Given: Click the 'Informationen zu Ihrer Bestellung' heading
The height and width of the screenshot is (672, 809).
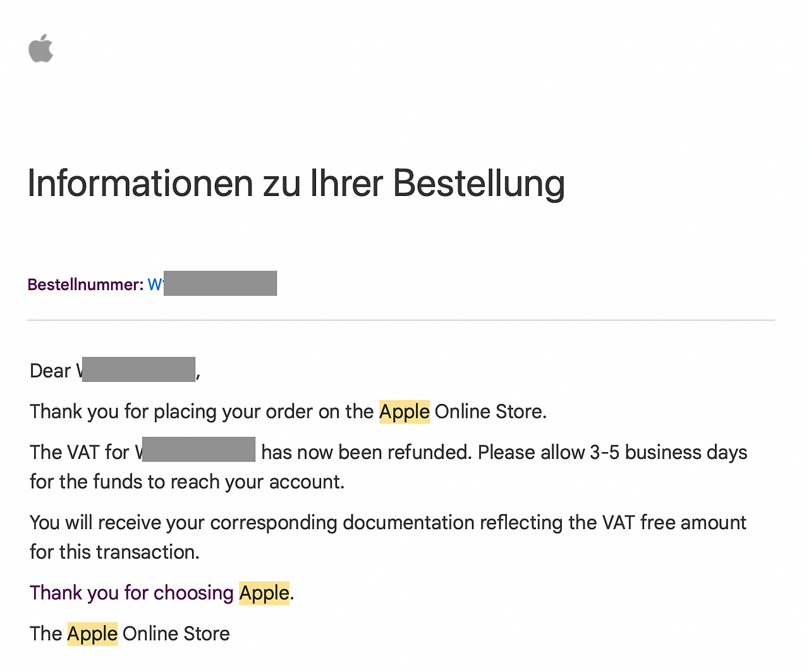Looking at the screenshot, I should [296, 183].
